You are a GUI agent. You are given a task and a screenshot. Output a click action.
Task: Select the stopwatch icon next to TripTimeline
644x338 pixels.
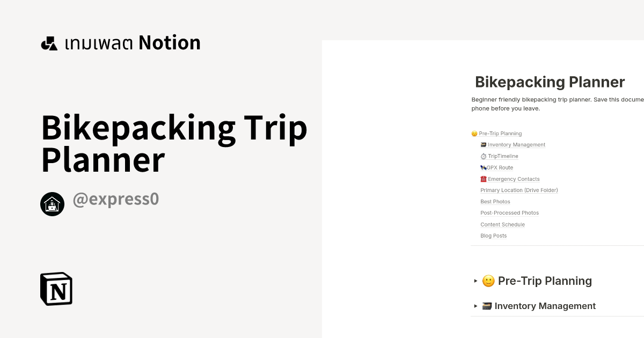click(x=483, y=156)
